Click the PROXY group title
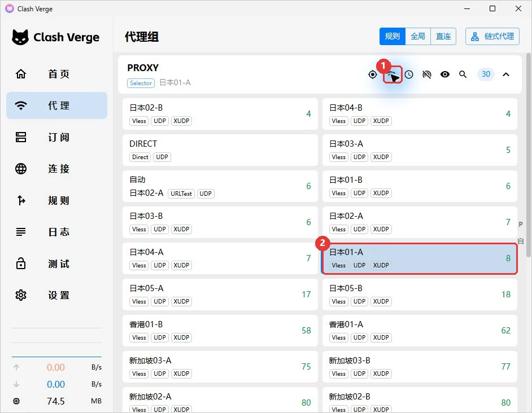This screenshot has height=413, width=532. 143,68
